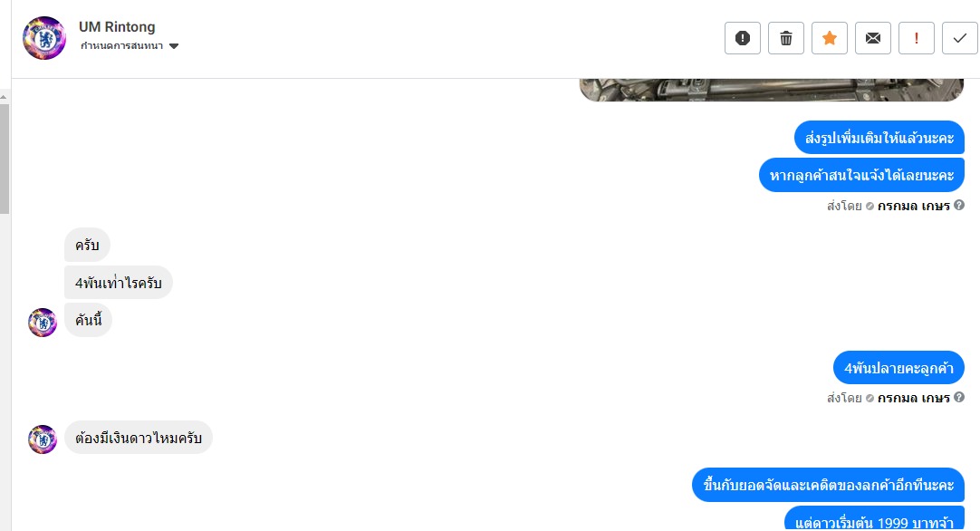
Task: Select the 4พันเท่าไรครับ message bubble
Action: [x=118, y=283]
